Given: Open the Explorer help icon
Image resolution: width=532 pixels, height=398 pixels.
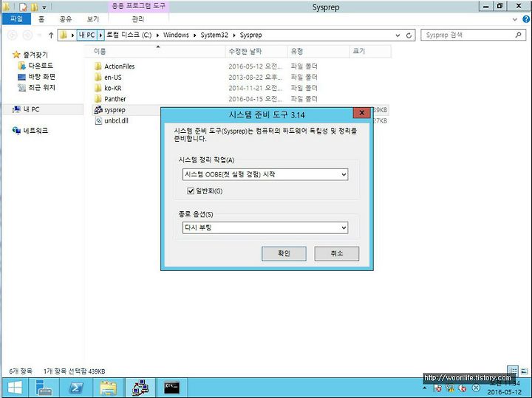Looking at the screenshot, I should [x=526, y=20].
